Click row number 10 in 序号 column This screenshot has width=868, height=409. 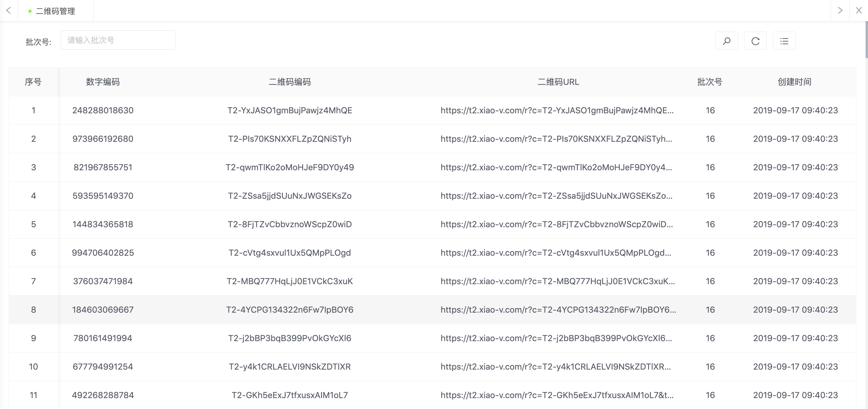(33, 367)
